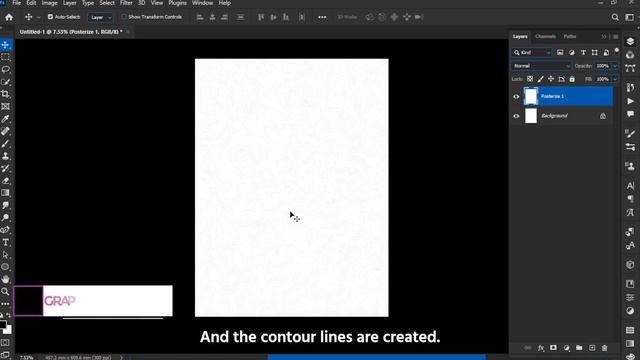Open the File menu
The width and height of the screenshot is (640, 360).
click(17, 3)
